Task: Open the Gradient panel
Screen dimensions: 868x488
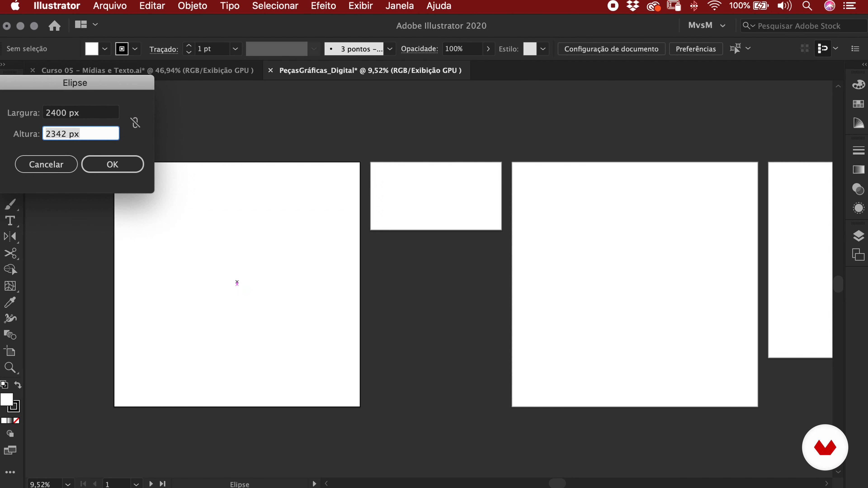Action: [858, 169]
